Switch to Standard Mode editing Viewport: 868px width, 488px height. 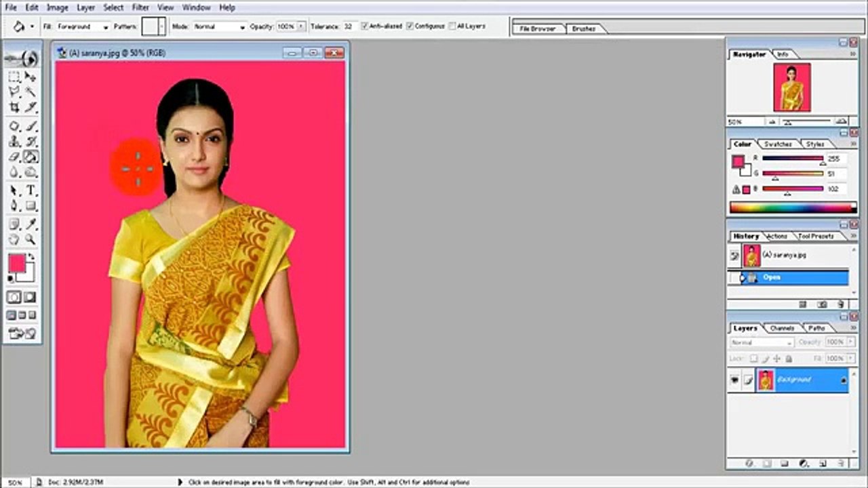click(x=14, y=298)
